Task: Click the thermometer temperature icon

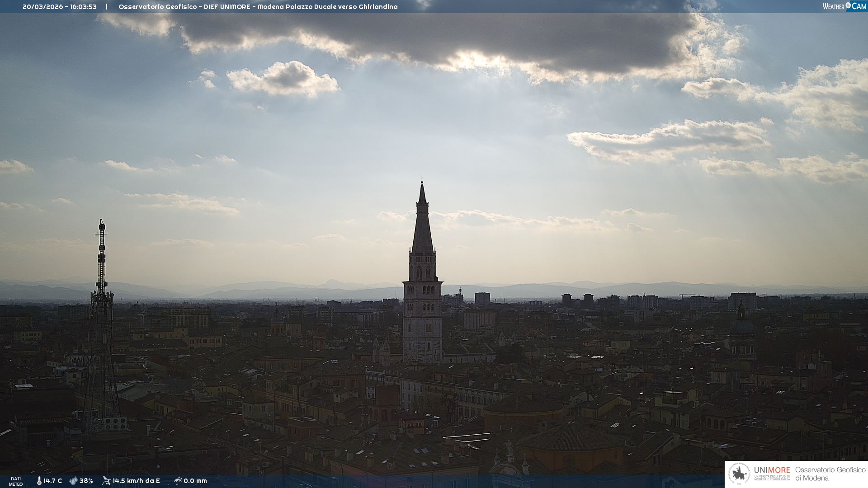Action: coord(39,481)
